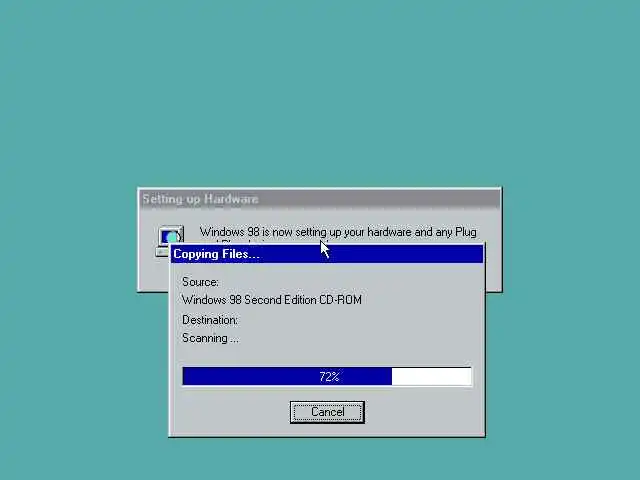Click the word Plug in hardware message

tap(466, 232)
